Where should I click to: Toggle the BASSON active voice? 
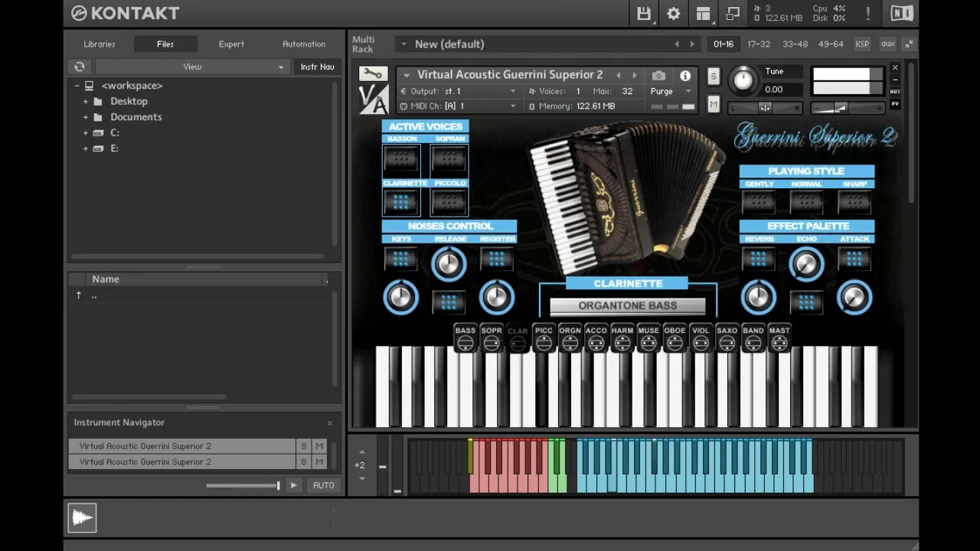pyautogui.click(x=401, y=159)
